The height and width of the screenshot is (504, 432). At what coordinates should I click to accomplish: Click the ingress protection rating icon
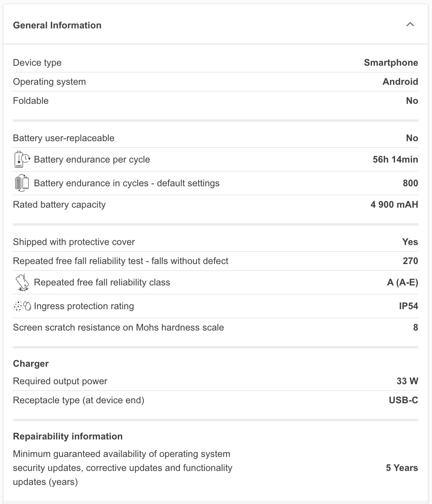[x=22, y=306]
